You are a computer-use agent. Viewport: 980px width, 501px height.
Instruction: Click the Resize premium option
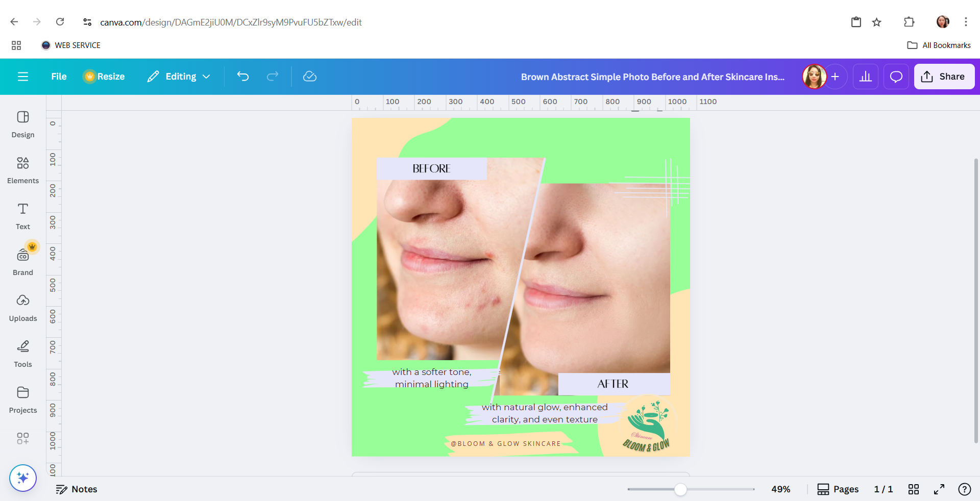point(104,77)
